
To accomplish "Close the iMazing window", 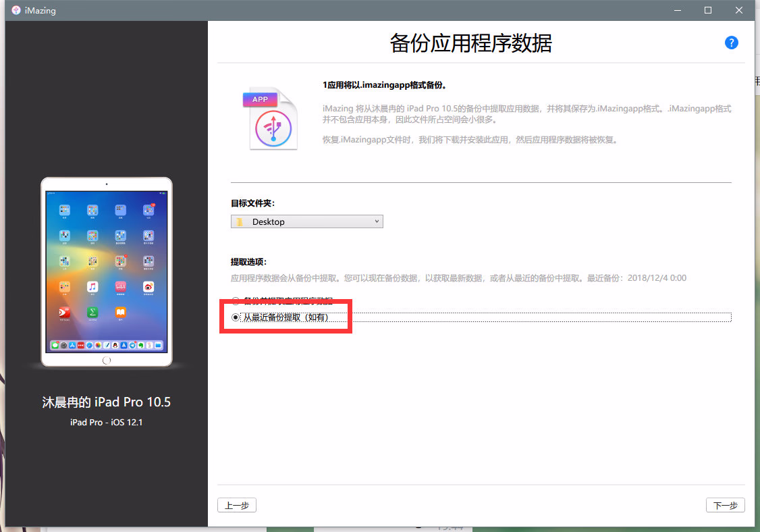I will [739, 10].
